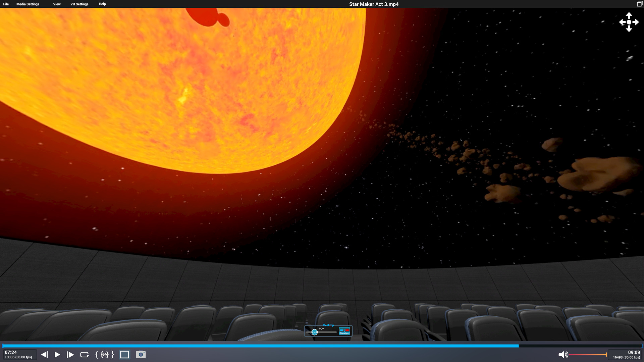The image size is (644, 362).
Task: Toggle Standard 3D glasses mode
Action: tap(344, 331)
